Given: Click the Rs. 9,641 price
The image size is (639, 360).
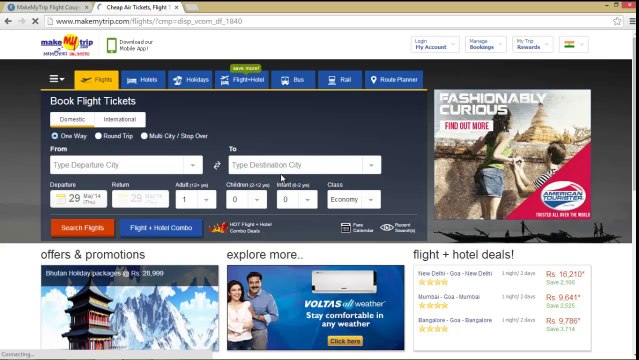Looking at the screenshot, I should (563, 298).
